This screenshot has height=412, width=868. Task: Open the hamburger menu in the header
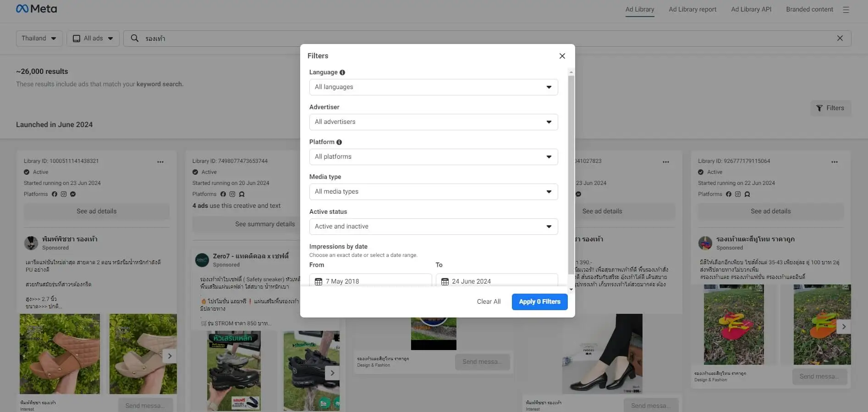846,9
